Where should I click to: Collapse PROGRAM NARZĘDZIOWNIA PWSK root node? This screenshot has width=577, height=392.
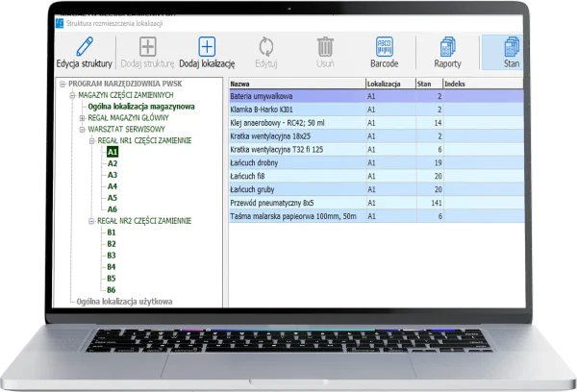point(63,85)
